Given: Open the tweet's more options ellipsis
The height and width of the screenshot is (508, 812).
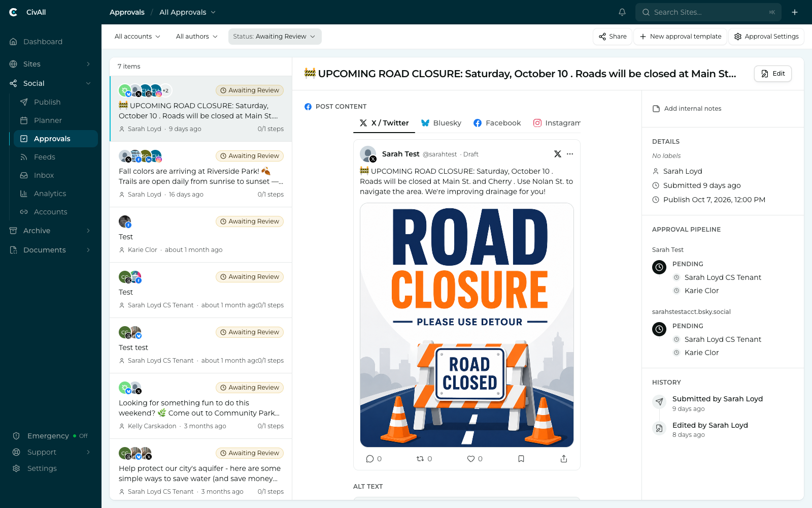Looking at the screenshot, I should click(570, 154).
